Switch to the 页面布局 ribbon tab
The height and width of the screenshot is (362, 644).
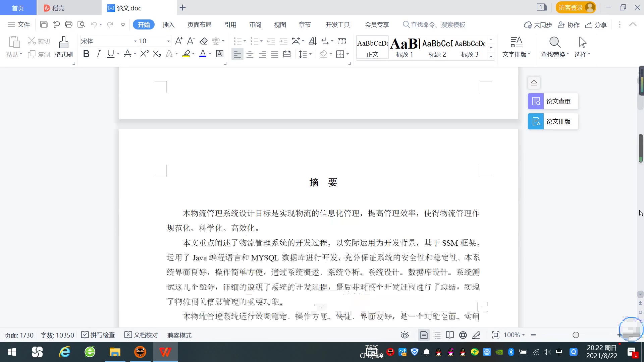tap(199, 25)
